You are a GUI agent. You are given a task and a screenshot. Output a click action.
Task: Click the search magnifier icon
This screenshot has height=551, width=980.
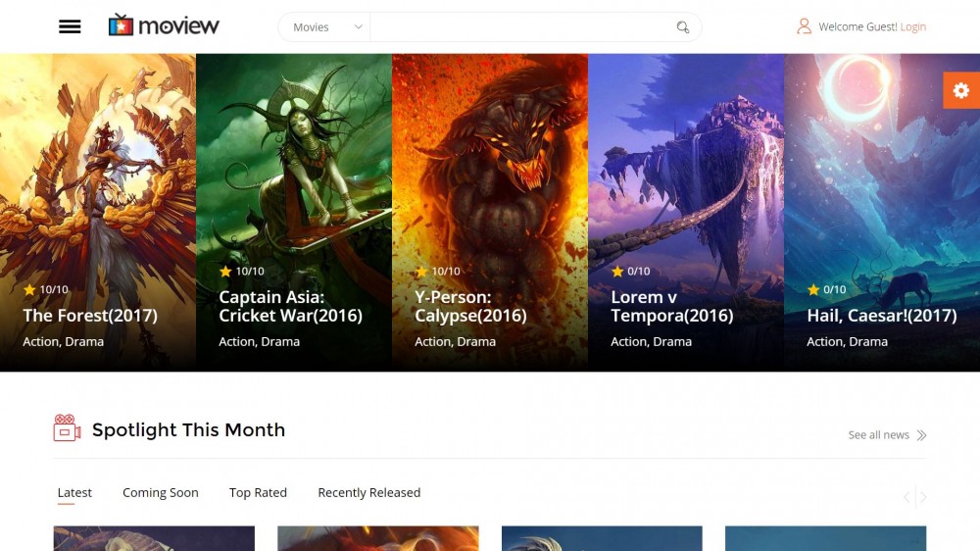[682, 26]
